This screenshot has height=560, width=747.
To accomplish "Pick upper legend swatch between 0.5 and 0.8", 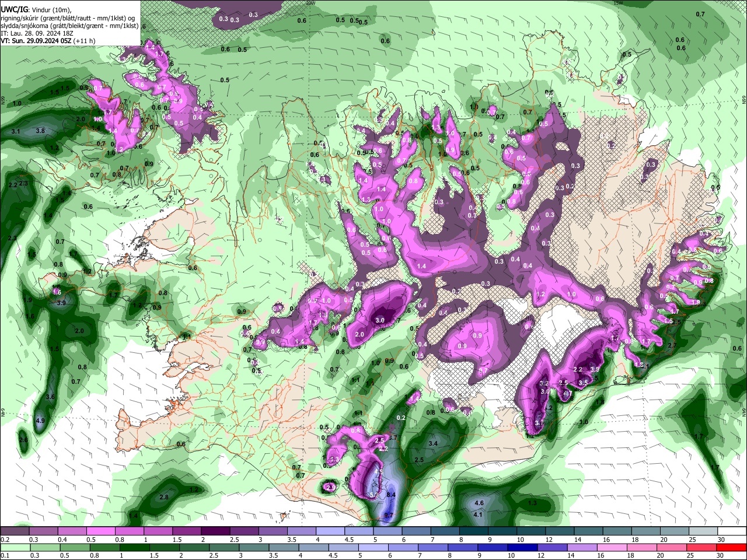I will 100,531.
